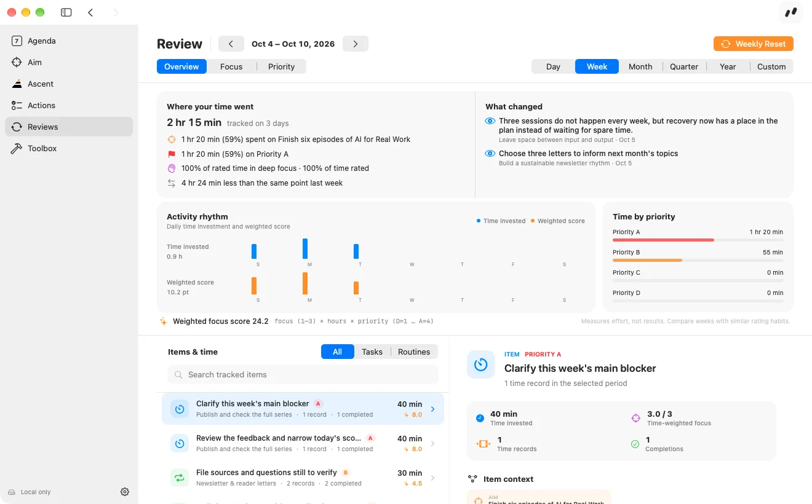
Task: Filter items list to Tasks
Action: pos(372,352)
